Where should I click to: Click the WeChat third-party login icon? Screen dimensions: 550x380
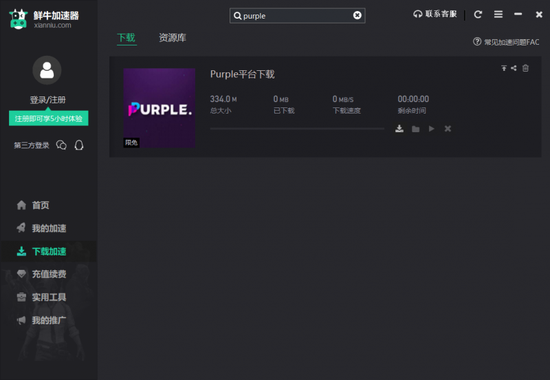pyautogui.click(x=61, y=145)
